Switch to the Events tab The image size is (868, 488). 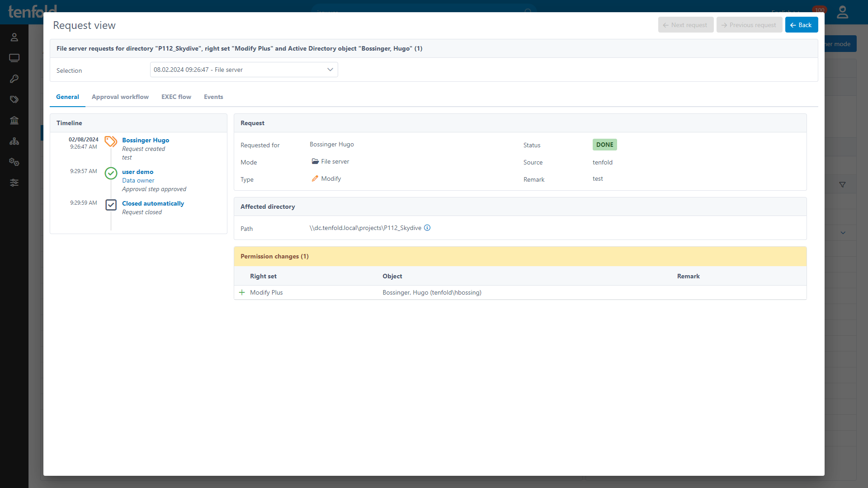(x=213, y=97)
